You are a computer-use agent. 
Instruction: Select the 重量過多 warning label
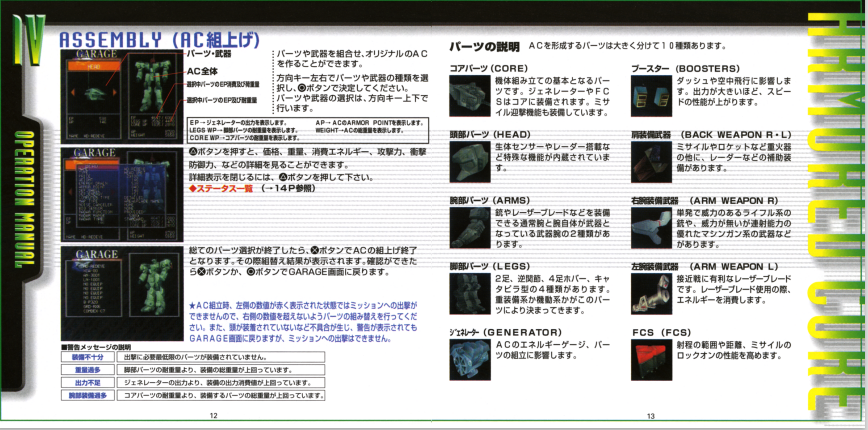point(87,369)
